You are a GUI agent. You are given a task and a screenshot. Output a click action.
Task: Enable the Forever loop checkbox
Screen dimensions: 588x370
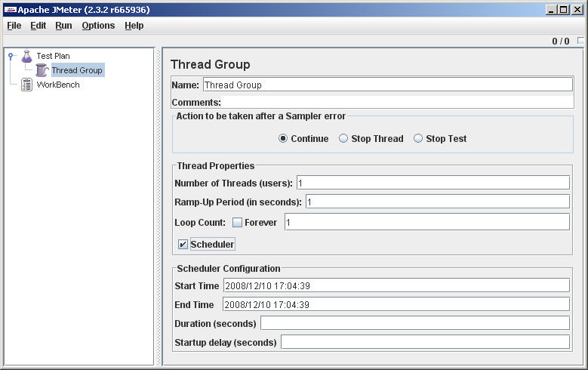[x=237, y=223]
